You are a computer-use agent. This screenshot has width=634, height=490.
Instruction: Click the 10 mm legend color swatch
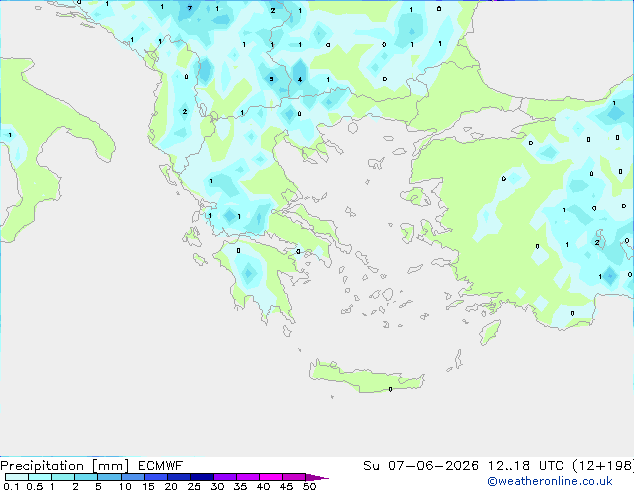(133, 477)
